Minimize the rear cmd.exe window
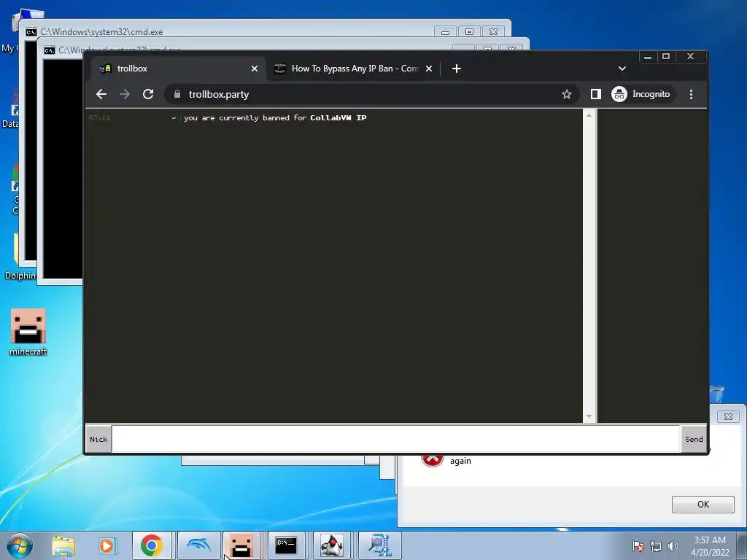 [445, 32]
